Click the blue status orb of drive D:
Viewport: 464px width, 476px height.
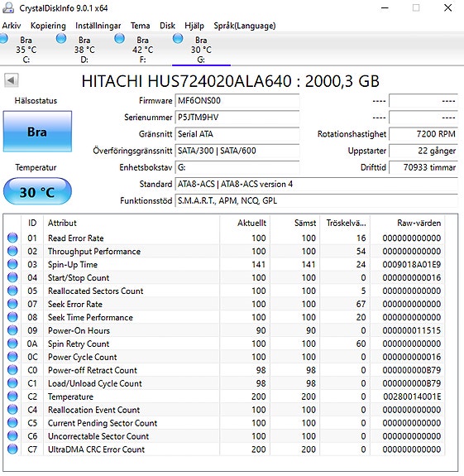[61, 39]
